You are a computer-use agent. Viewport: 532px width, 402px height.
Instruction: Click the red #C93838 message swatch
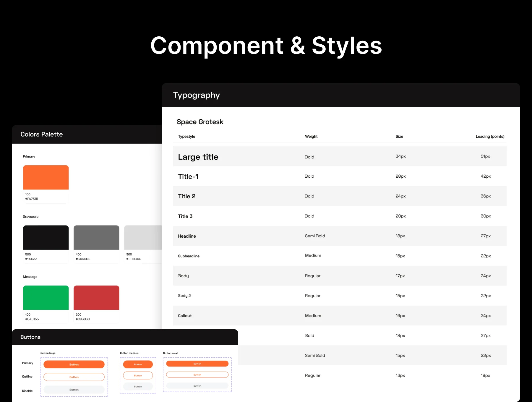[x=96, y=298]
